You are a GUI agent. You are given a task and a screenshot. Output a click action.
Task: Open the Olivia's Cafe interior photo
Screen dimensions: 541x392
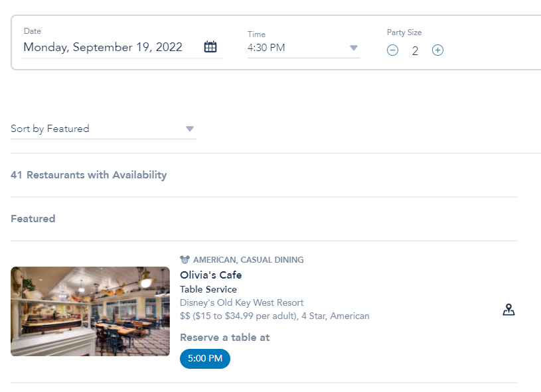point(90,311)
